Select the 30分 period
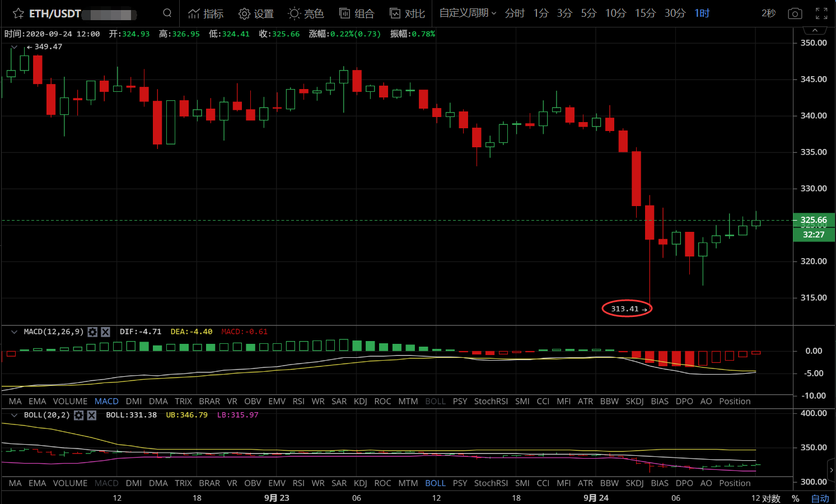The width and height of the screenshot is (836, 504). 675,13
